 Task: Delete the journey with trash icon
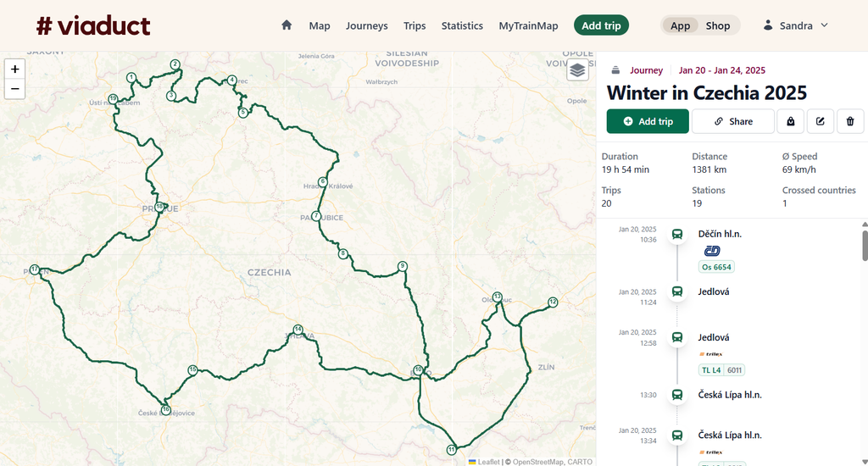coord(850,121)
